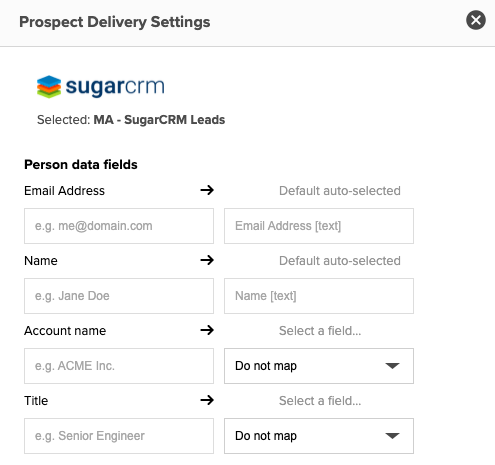Viewport: 495px width, 465px height.
Task: Expand the Account name dropdown caret arrow
Action: click(392, 366)
